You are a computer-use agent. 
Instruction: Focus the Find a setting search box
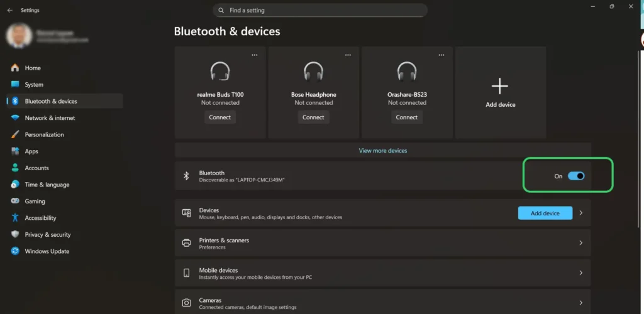point(320,10)
